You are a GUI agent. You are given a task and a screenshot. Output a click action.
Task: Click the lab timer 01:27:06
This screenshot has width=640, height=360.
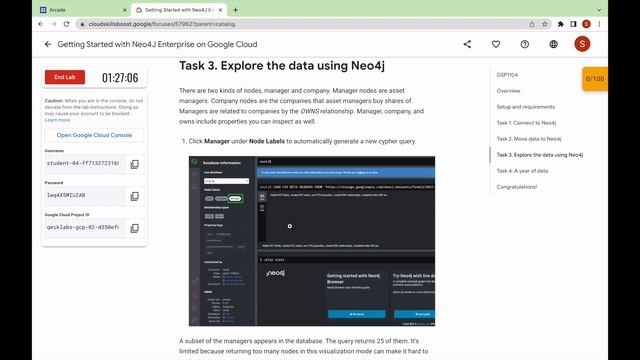point(120,78)
